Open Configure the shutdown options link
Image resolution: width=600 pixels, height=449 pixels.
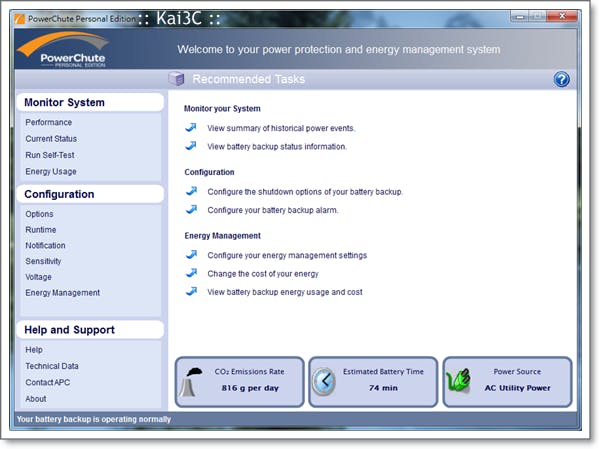(305, 191)
